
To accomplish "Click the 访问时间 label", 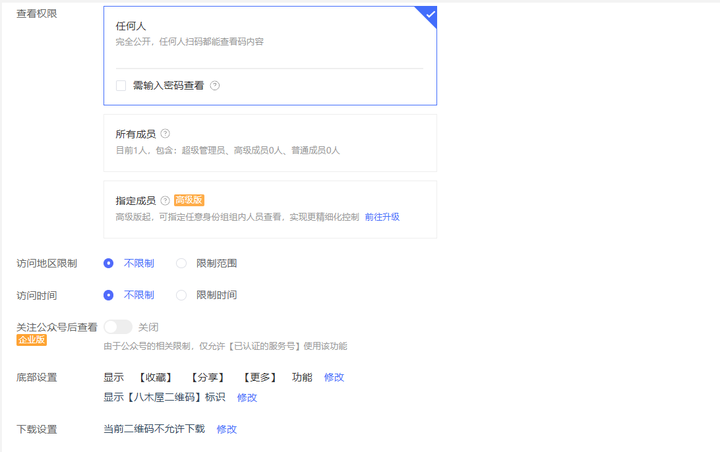I will pyautogui.click(x=37, y=295).
